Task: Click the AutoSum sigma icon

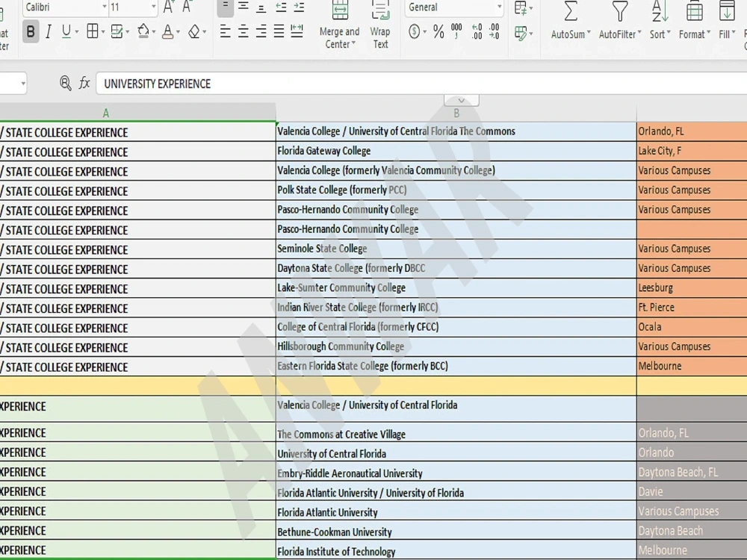Action: [570, 10]
